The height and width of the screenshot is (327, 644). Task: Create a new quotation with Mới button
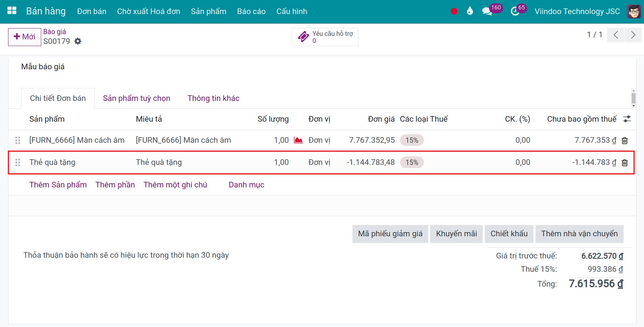tap(24, 37)
